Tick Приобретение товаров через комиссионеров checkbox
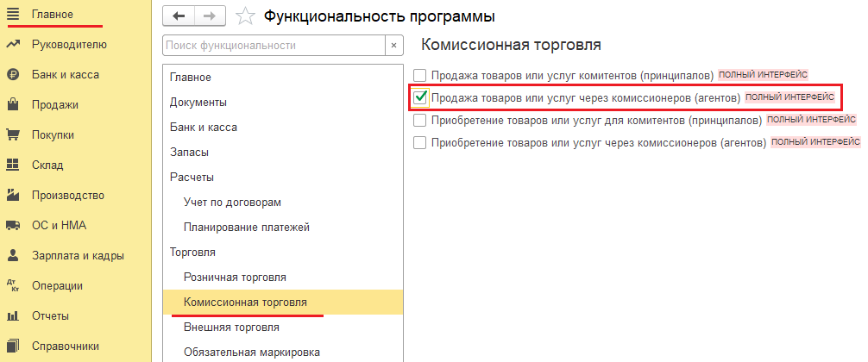The height and width of the screenshot is (362, 868). (x=420, y=142)
